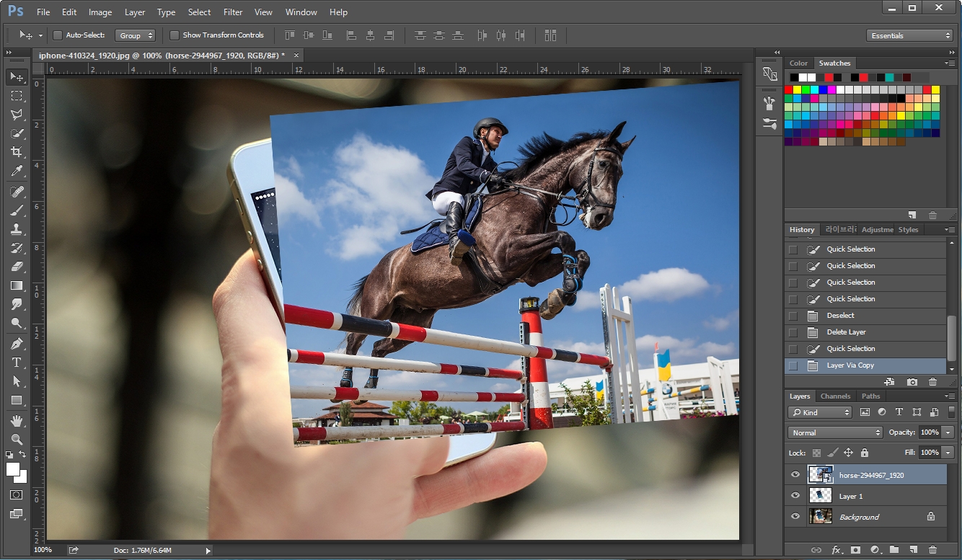The height and width of the screenshot is (560, 962).
Task: Click the Lock position button in Layers panel
Action: click(x=849, y=453)
